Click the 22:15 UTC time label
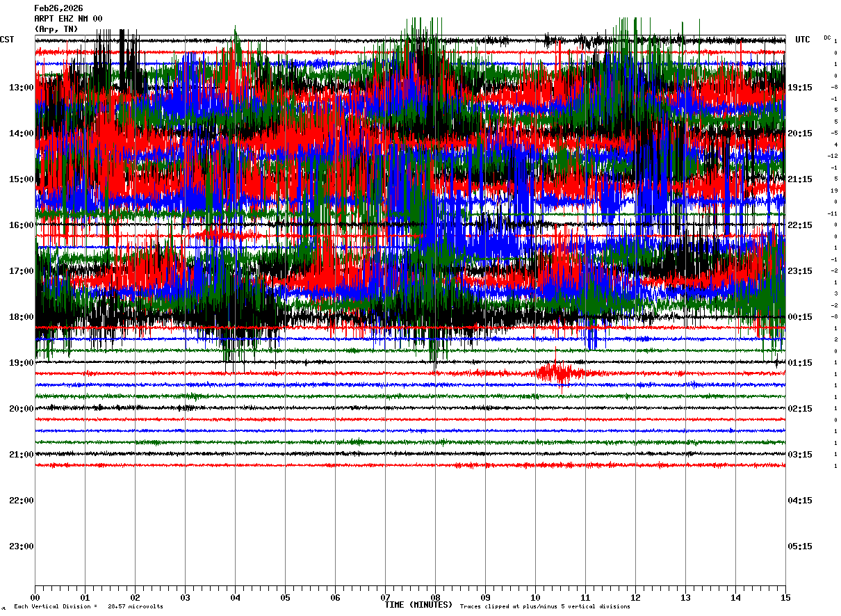 pyautogui.click(x=800, y=225)
